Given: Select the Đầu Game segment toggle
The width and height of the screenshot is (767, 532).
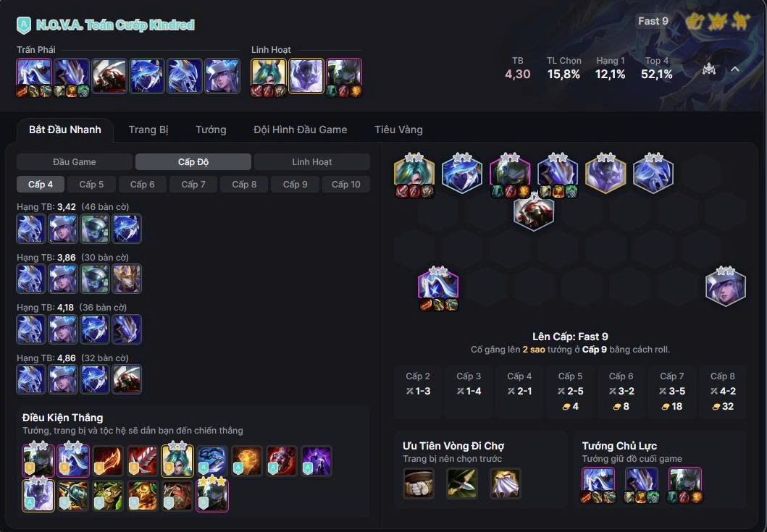Looking at the screenshot, I should pos(75,162).
